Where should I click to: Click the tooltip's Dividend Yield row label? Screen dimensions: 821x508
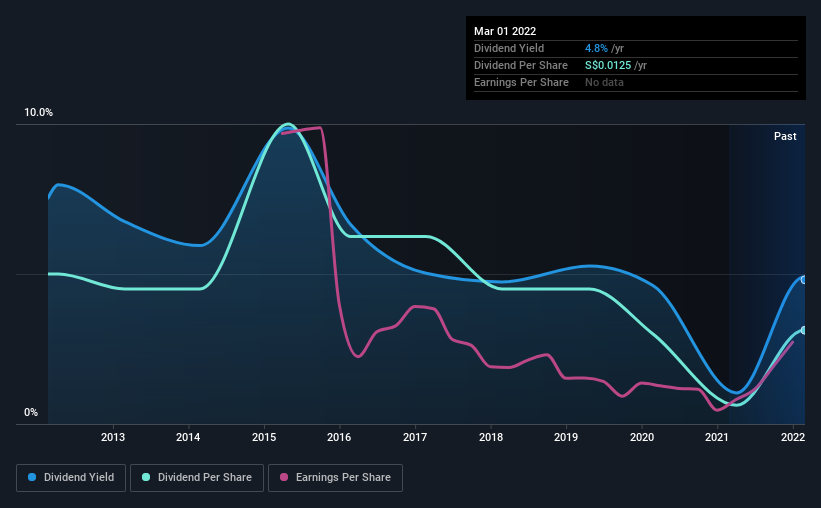tap(509, 48)
